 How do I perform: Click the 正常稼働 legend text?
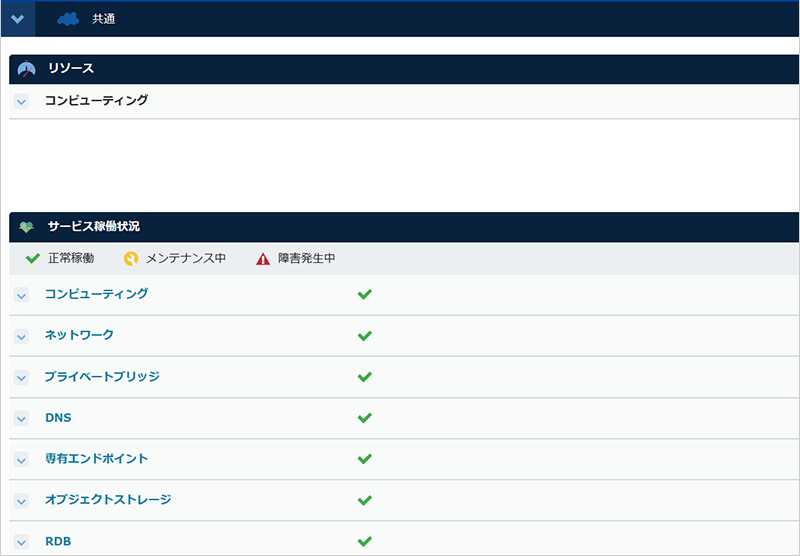coord(71,259)
